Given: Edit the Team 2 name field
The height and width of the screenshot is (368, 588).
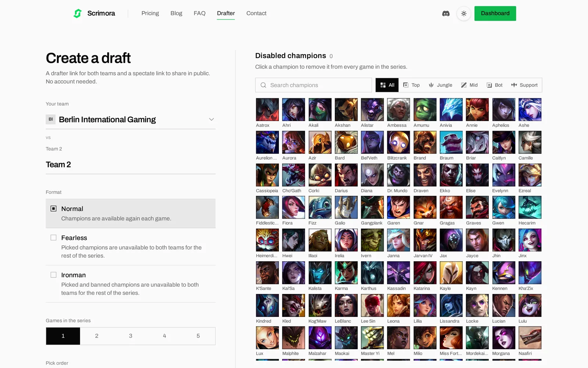Looking at the screenshot, I should 130,164.
